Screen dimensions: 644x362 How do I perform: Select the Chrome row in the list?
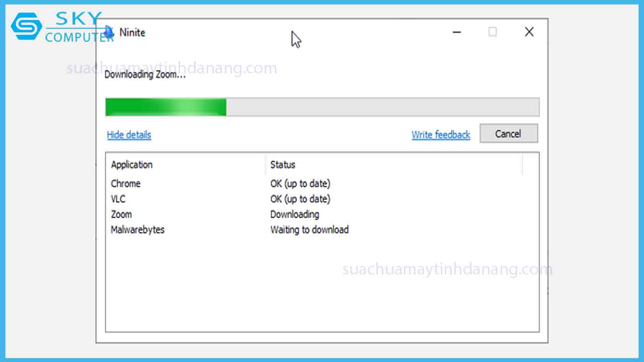[125, 184]
